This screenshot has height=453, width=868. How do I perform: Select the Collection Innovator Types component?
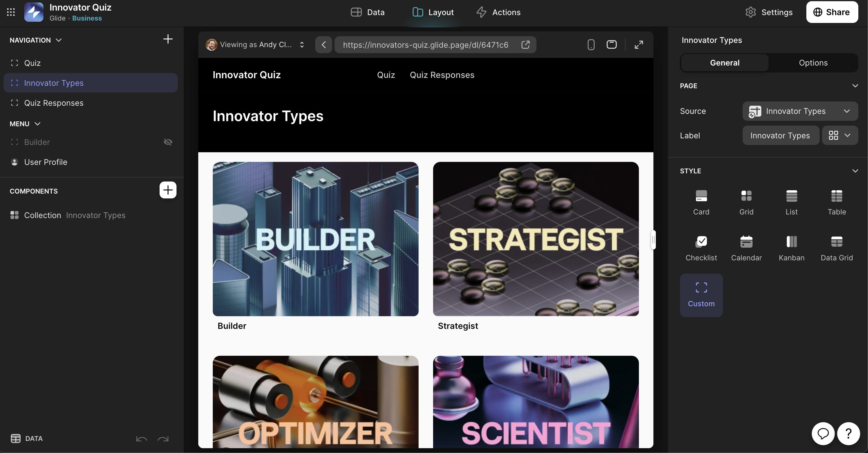click(91, 215)
